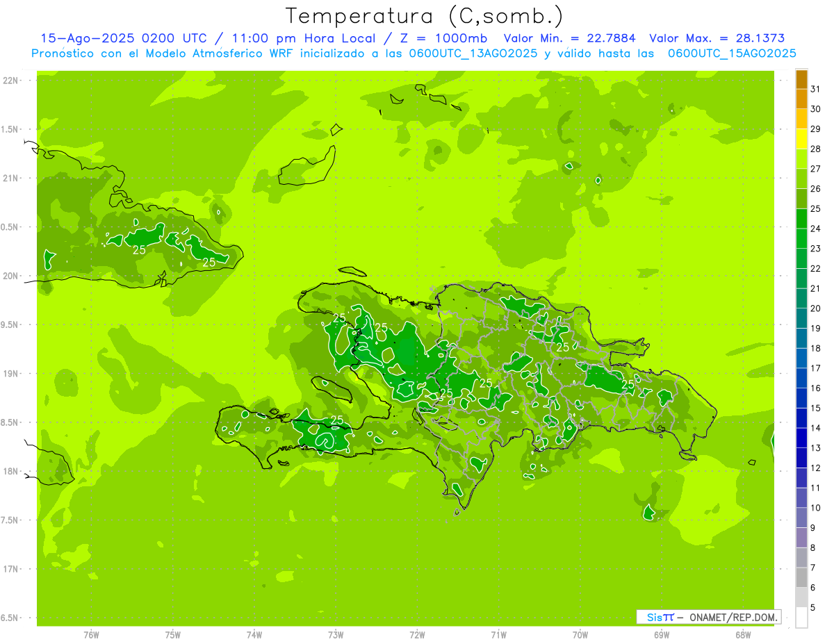
Task: Click the 'ONAMET/REP.DOM.' credit label
Action: [733, 617]
